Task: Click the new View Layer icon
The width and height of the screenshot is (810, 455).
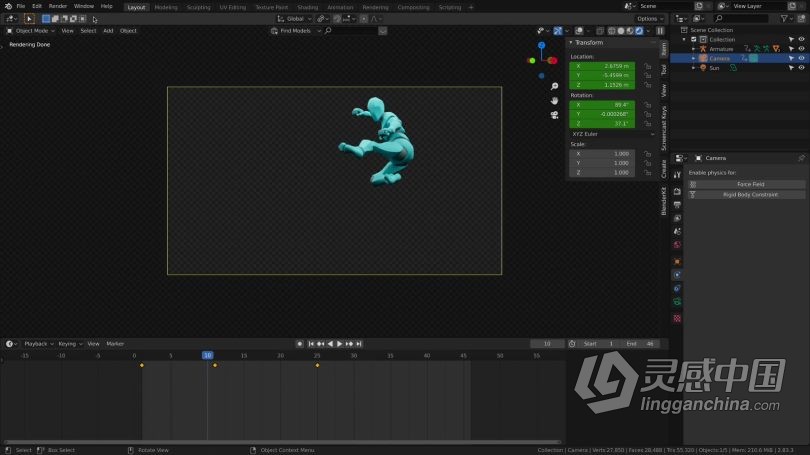Action: point(792,6)
